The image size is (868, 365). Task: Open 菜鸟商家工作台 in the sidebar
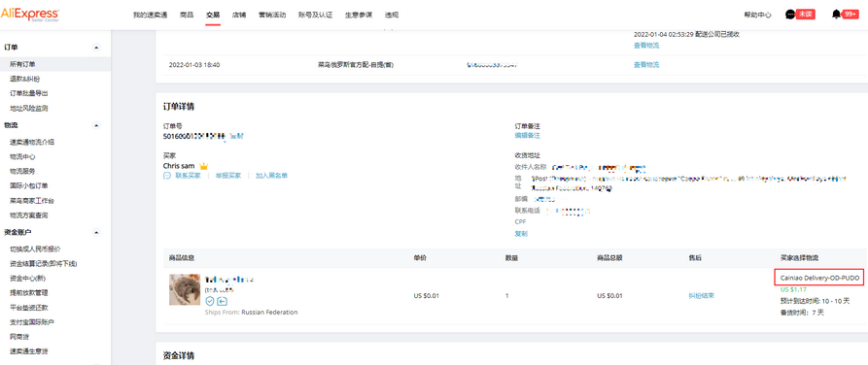[31, 200]
